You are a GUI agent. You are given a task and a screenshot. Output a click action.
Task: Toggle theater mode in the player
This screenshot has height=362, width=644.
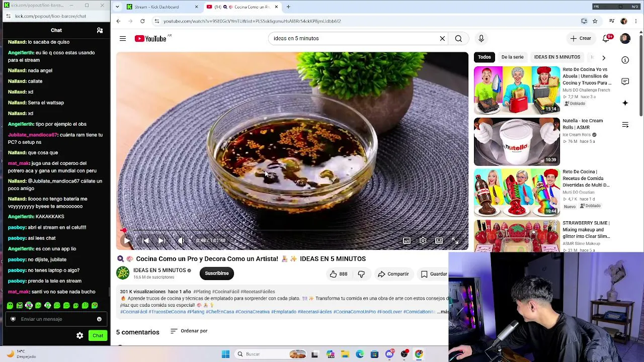439,240
